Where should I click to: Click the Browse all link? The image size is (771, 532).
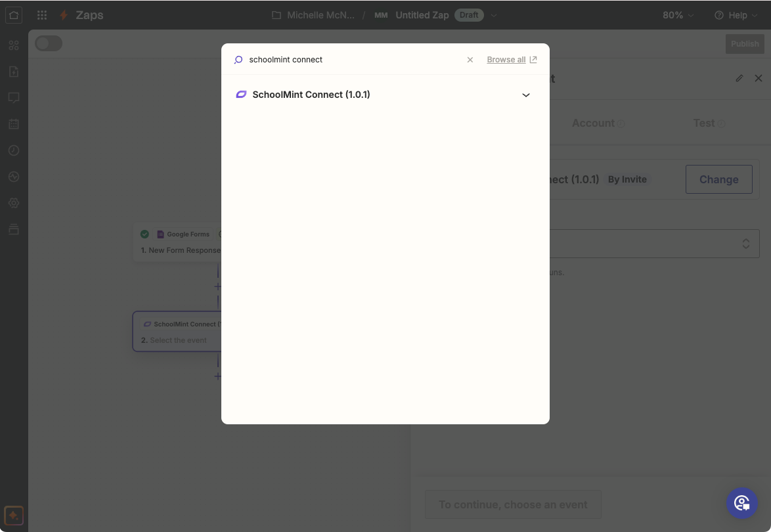point(506,60)
